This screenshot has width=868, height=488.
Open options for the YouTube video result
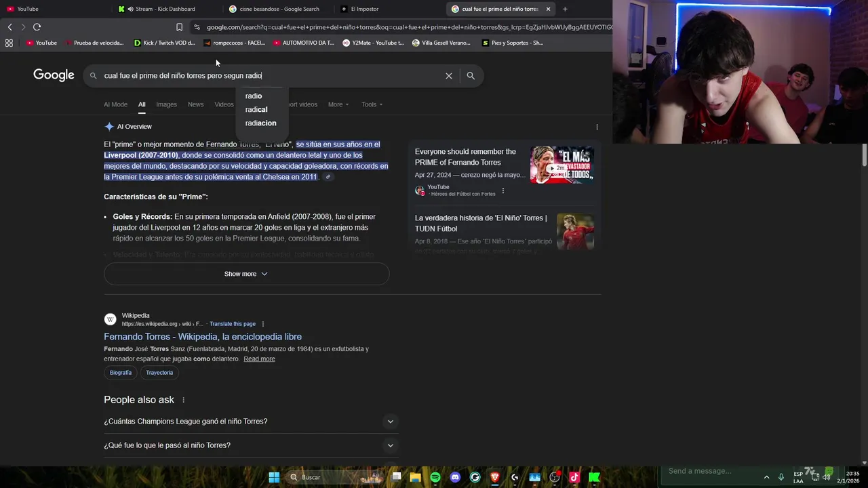click(x=502, y=191)
